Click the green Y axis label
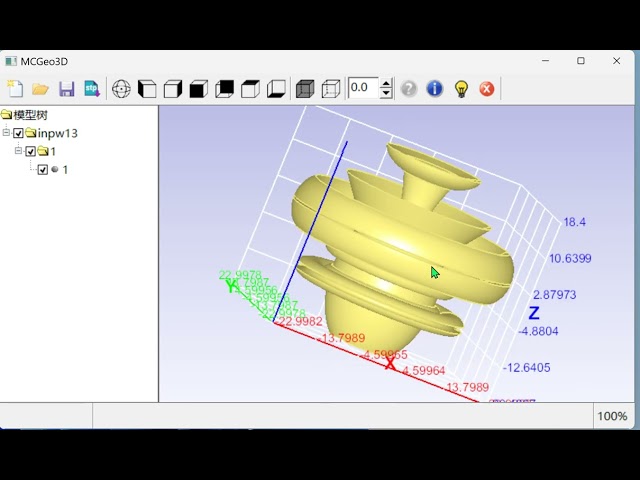640x480 pixels. coord(231,287)
